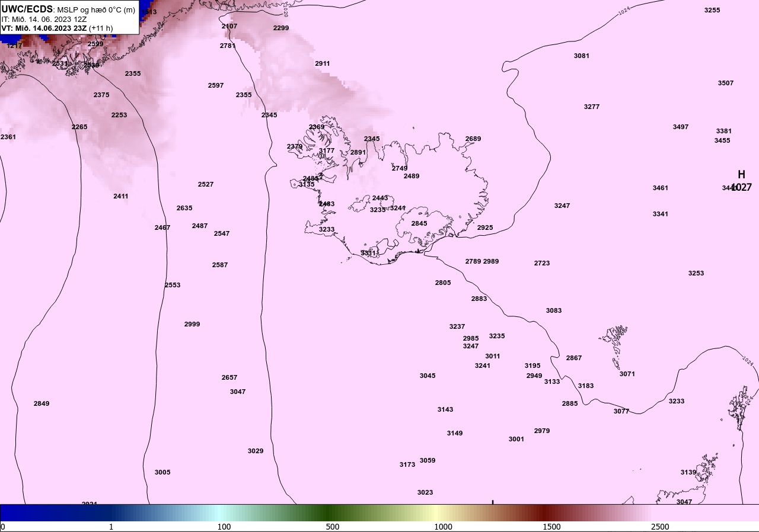Click the height value 3277
759x532 pixels.
tap(592, 107)
